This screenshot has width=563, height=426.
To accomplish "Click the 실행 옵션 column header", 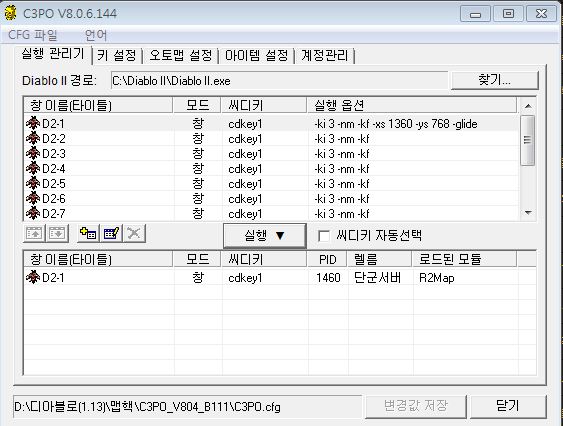I will pyautogui.click(x=412, y=105).
